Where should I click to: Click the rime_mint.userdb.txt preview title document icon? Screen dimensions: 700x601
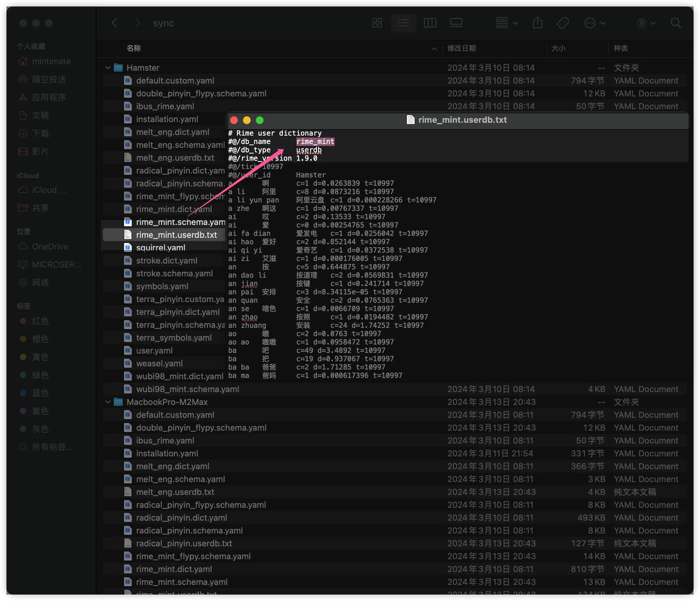pos(410,120)
